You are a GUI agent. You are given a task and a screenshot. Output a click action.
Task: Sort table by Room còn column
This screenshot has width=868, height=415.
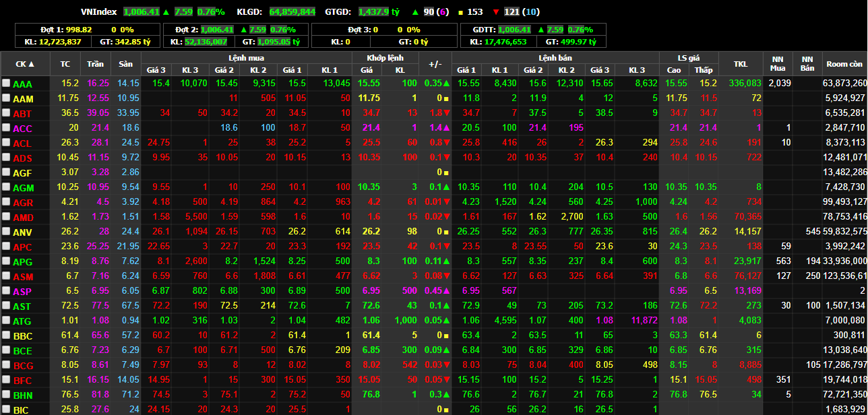844,64
